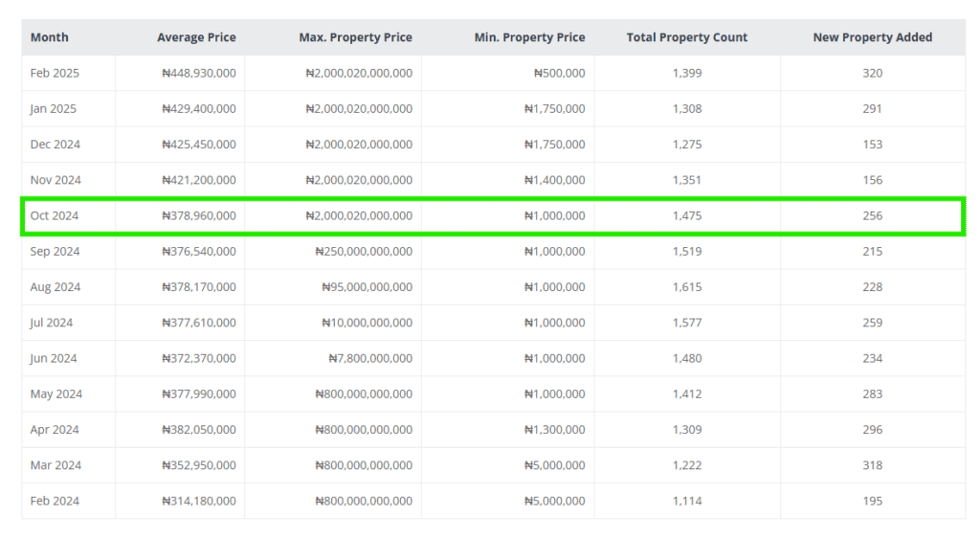Click new property added value 256
Screen dimensions: 980x539
coord(873,215)
